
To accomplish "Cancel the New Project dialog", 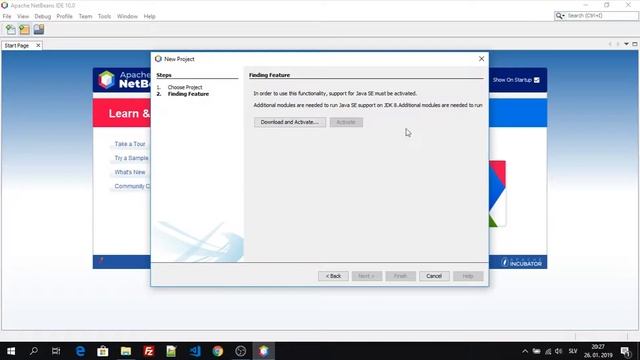I will click(x=434, y=276).
